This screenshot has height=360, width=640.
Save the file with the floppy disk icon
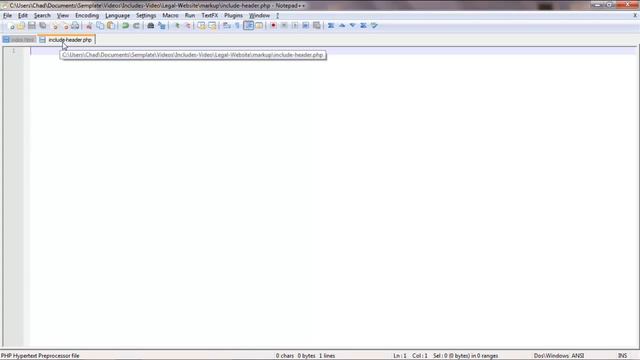click(31, 26)
